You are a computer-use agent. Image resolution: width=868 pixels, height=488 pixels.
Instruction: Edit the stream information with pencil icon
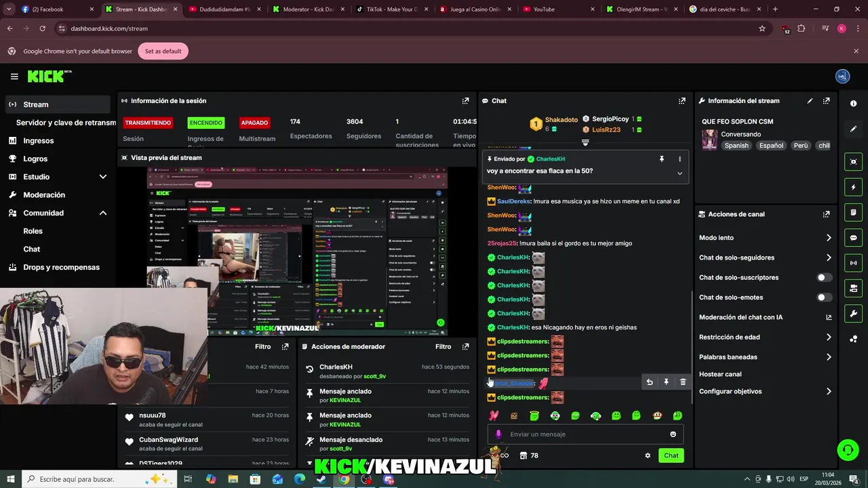[810, 101]
